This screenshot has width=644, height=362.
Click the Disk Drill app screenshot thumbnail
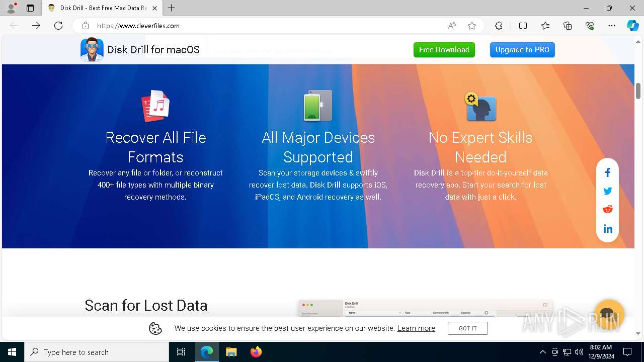point(425,308)
